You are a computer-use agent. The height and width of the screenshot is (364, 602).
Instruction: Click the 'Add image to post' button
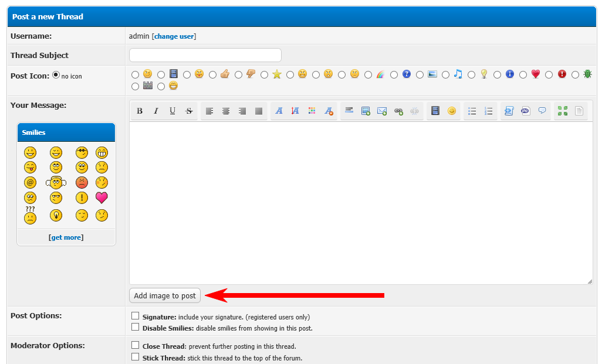pyautogui.click(x=165, y=296)
